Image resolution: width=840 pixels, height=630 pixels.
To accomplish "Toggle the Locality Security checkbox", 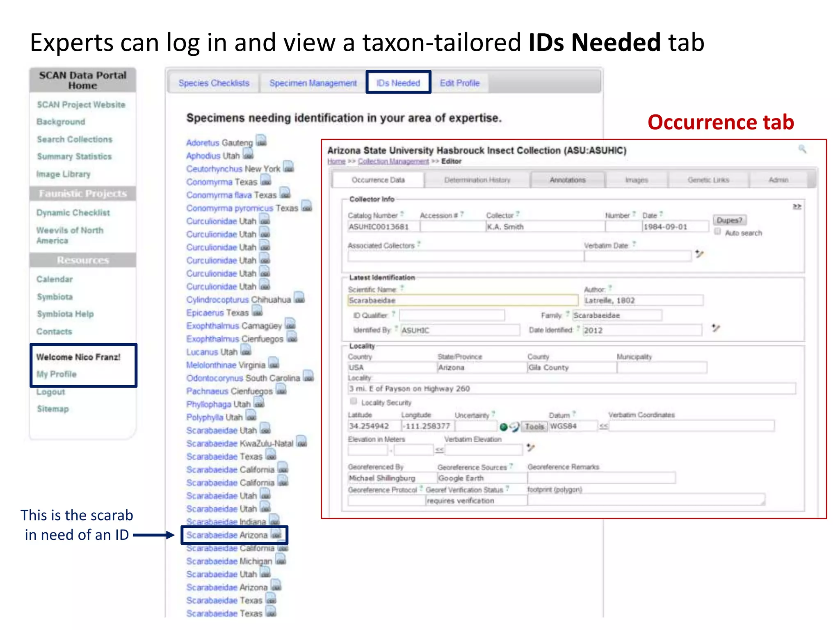I will point(353,402).
